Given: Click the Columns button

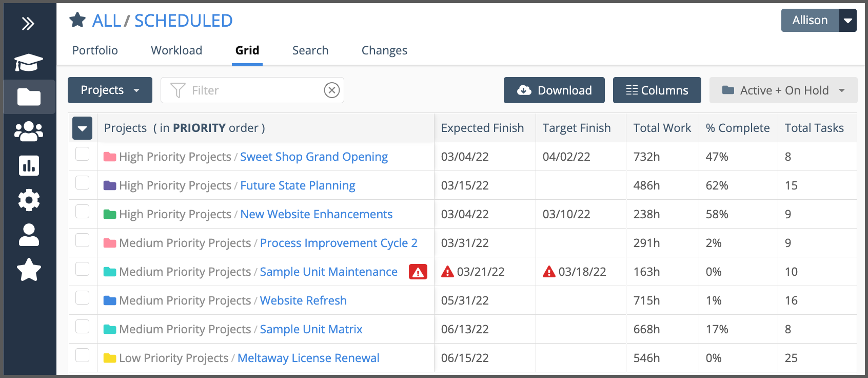Looking at the screenshot, I should (657, 90).
